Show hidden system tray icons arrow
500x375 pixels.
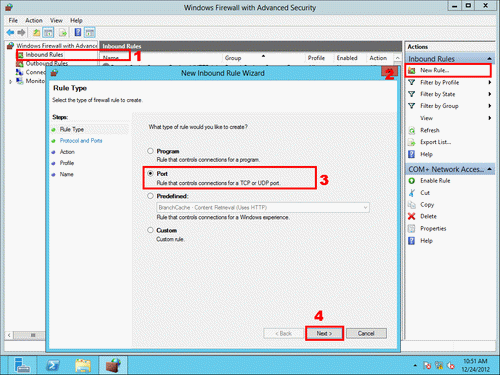click(x=415, y=366)
